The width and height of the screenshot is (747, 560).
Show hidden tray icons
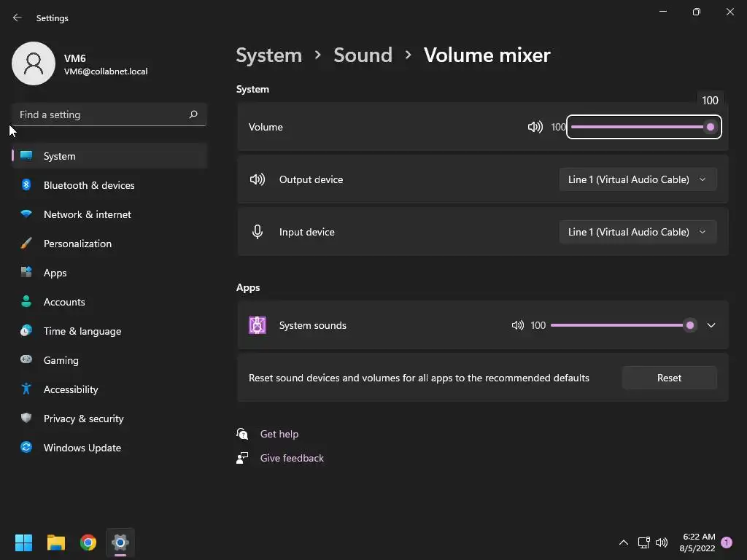(x=623, y=542)
